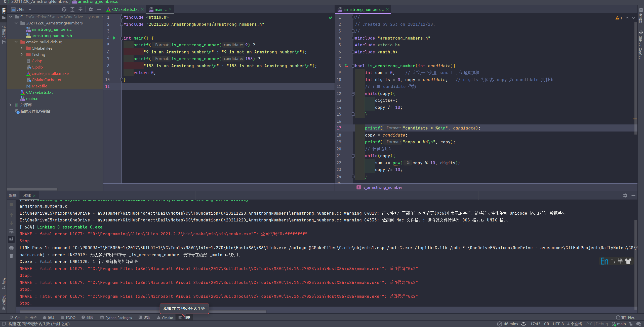
Task: Toggle soft-wrap in build output
Action: 11,231
